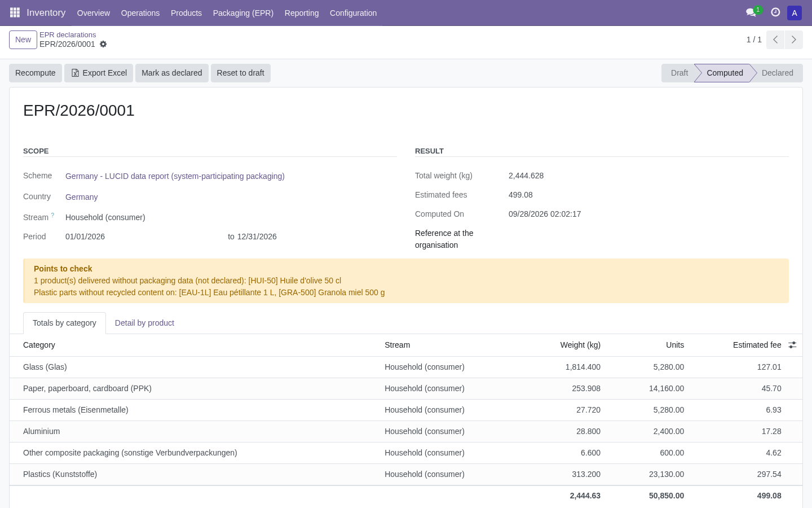Open the Configuration menu
The height and width of the screenshot is (508, 812).
(x=353, y=13)
